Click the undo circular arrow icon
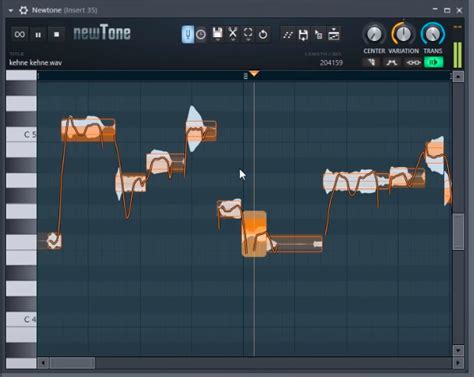This screenshot has height=377, width=474. pos(263,35)
